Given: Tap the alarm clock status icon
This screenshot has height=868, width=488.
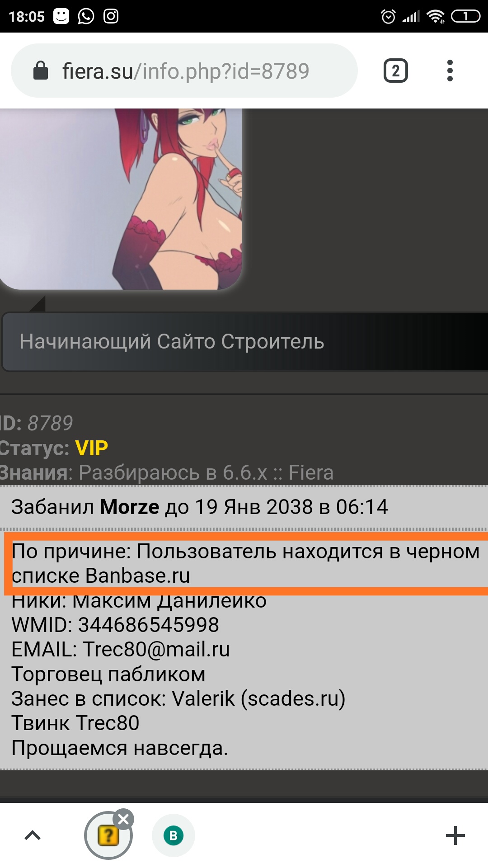Looking at the screenshot, I should coord(388,17).
